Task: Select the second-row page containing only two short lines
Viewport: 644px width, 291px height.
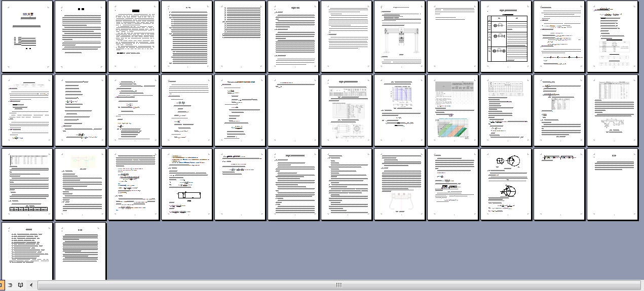Action: tap(293, 110)
